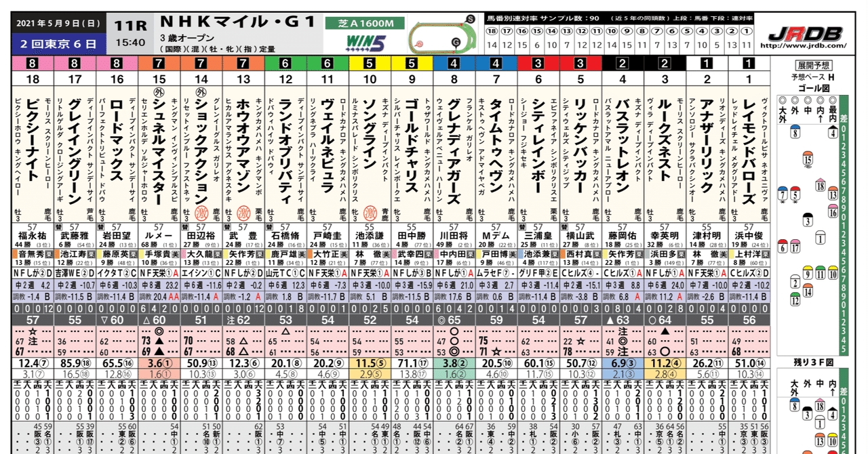Image resolution: width=868 pixels, height=454 pixels.
Task: Click cap icon of horse 15 in ゴール図
Action: pos(808,159)
